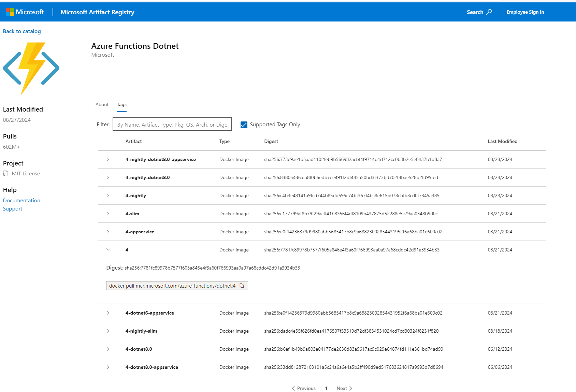576x392 pixels.
Task: Click the Type column header
Action: point(225,141)
